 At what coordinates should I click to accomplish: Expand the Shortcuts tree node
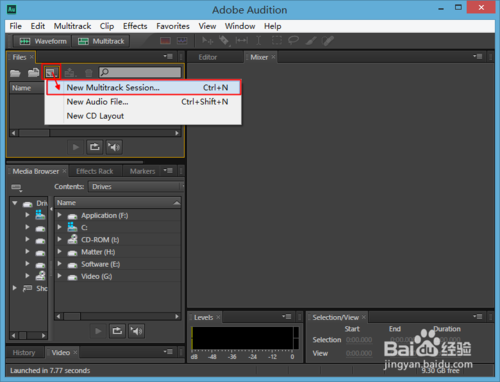[15, 288]
